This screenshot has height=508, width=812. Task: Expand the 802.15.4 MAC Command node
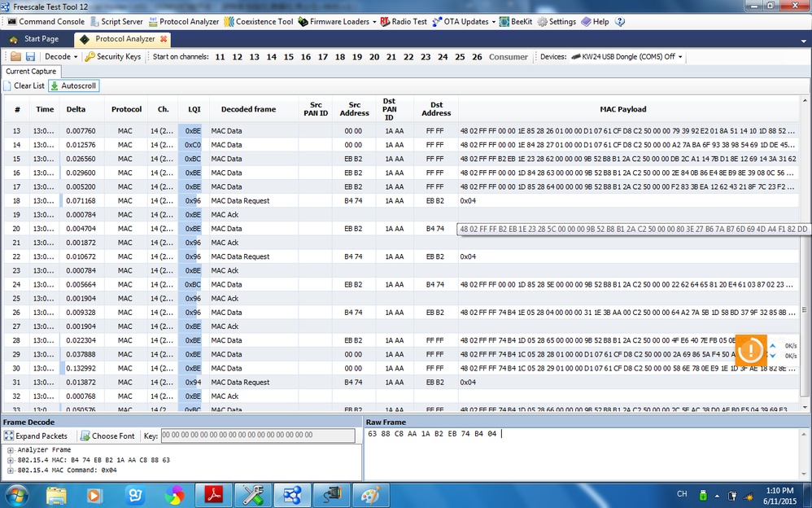coord(11,471)
